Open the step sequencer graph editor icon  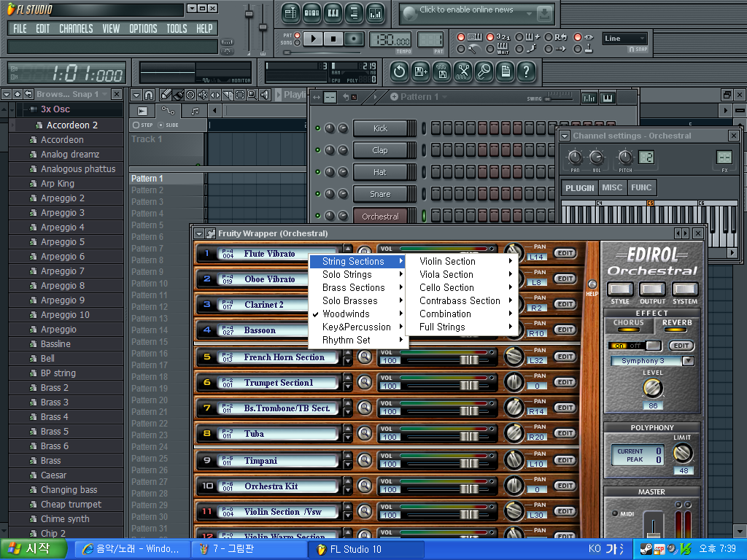point(589,98)
